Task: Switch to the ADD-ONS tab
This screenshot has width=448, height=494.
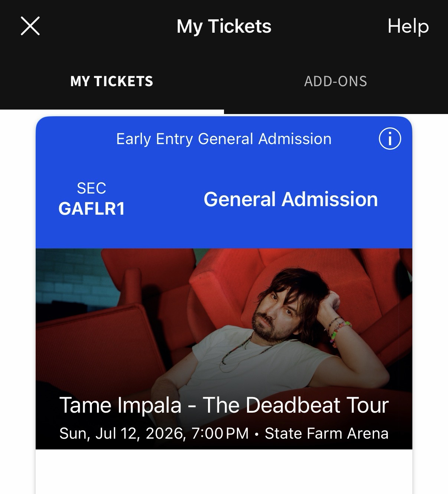Action: [335, 81]
